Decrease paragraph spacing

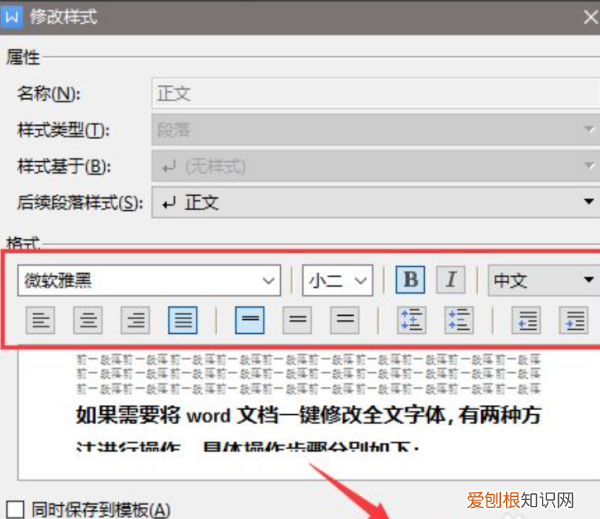pos(459,320)
